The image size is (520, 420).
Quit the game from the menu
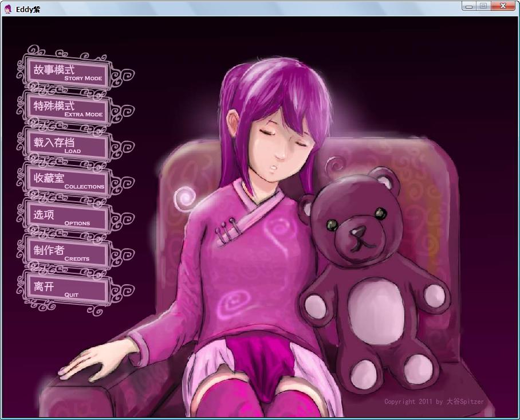tap(68, 289)
